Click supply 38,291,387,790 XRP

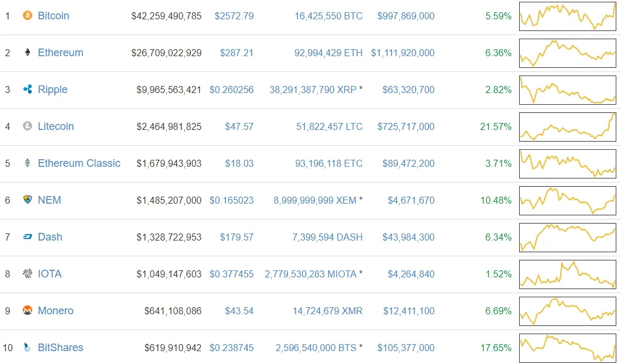(313, 90)
